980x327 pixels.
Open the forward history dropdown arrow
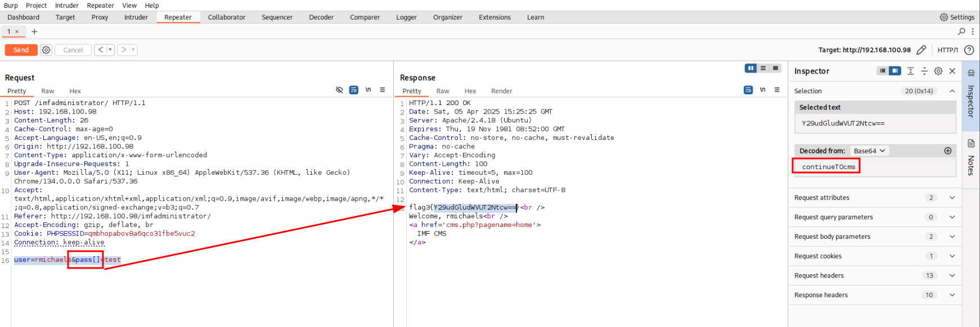click(133, 50)
